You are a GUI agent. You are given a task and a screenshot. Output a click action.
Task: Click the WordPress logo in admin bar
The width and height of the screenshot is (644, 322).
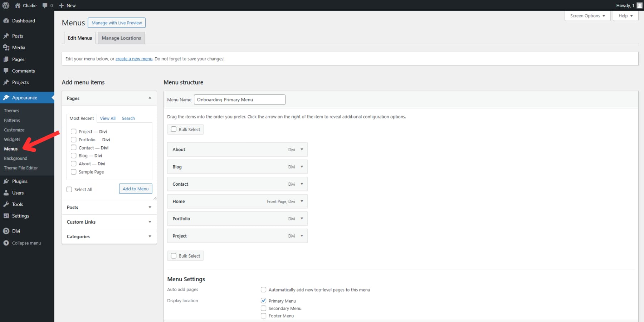[x=5, y=5]
